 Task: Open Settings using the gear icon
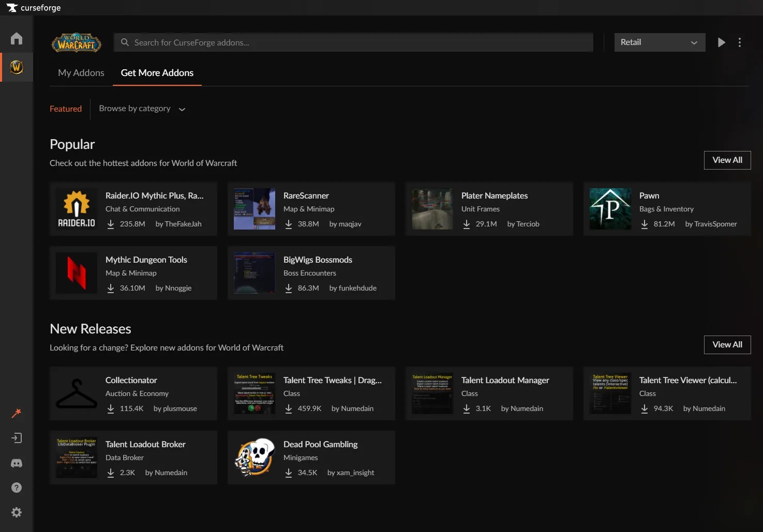[x=16, y=512]
